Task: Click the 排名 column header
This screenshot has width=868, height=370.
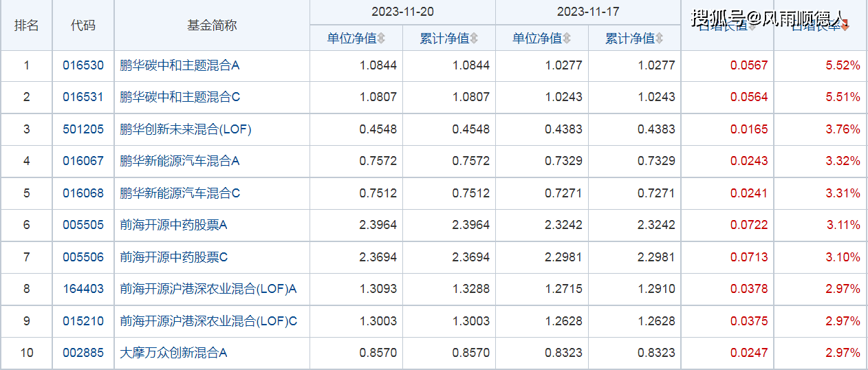Action: (x=26, y=25)
